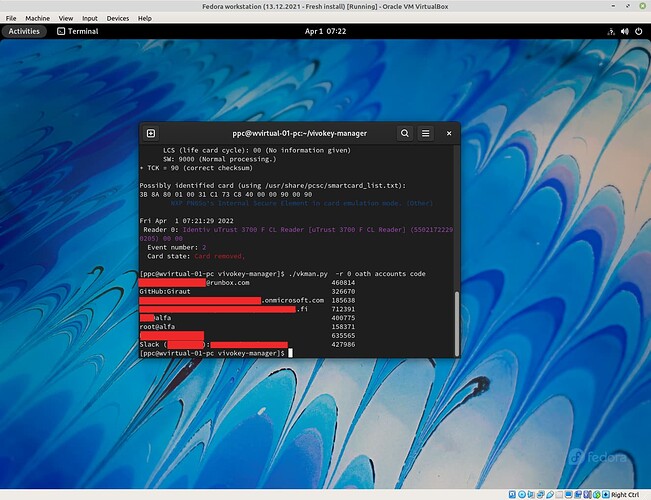The image size is (651, 500).
Task: Click the @runbox.com account text
Action: coord(228,283)
